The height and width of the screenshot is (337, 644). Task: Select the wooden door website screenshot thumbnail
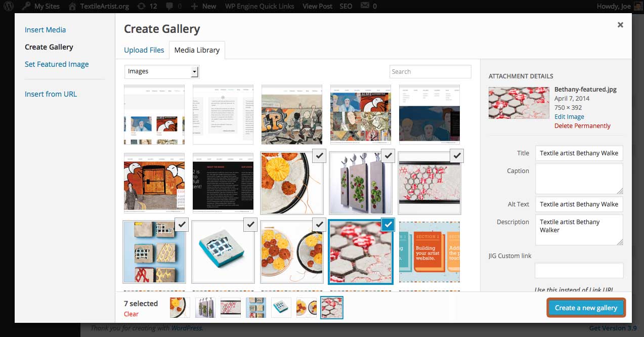coord(154,183)
